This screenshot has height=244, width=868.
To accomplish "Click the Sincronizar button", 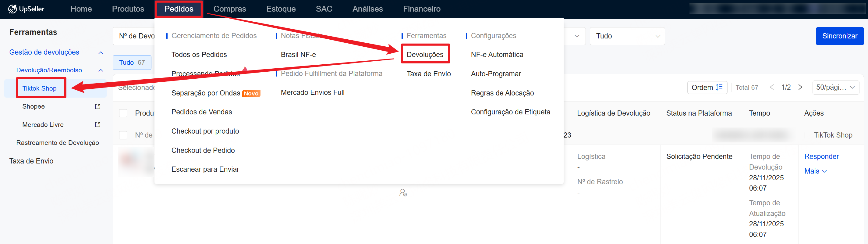I will tap(839, 36).
